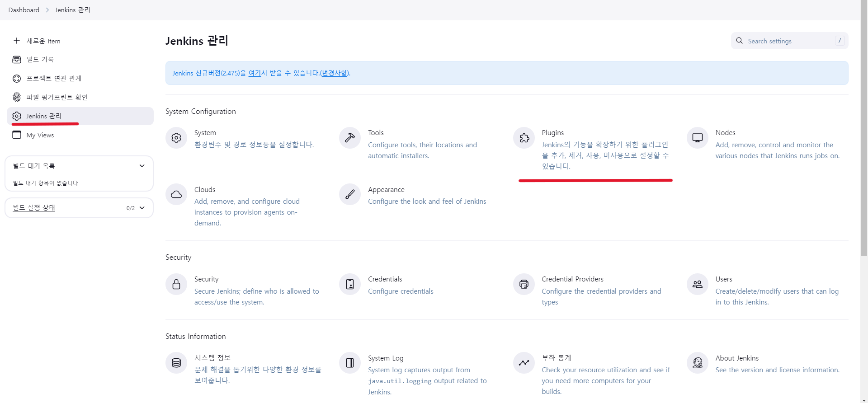Open the Users title link
Screen dimensions: 868x403
pos(724,279)
